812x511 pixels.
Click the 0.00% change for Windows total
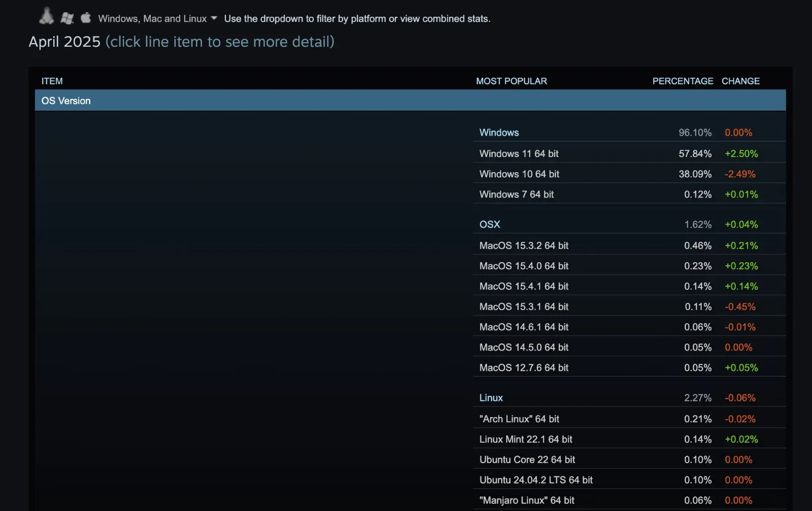click(738, 133)
